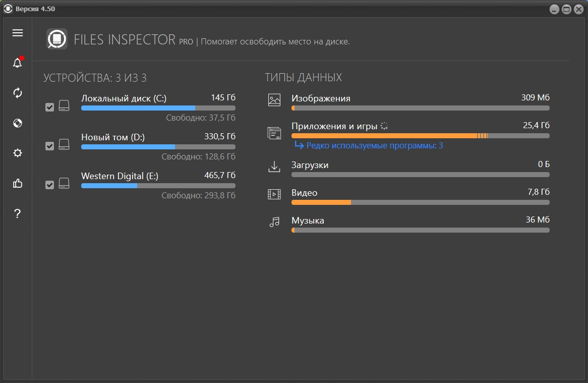Click the lifebuoy support sidebar icon
This screenshot has height=383, width=588.
click(x=18, y=123)
